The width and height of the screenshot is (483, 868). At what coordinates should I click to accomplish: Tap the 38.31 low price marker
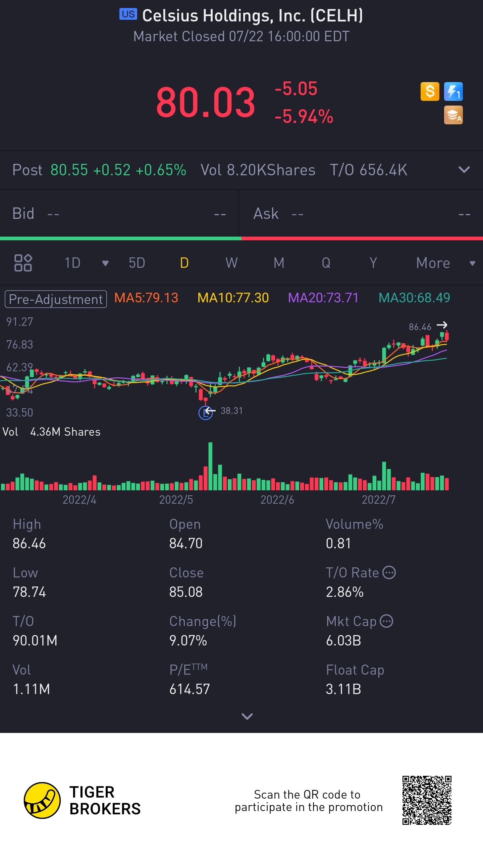pos(231,411)
